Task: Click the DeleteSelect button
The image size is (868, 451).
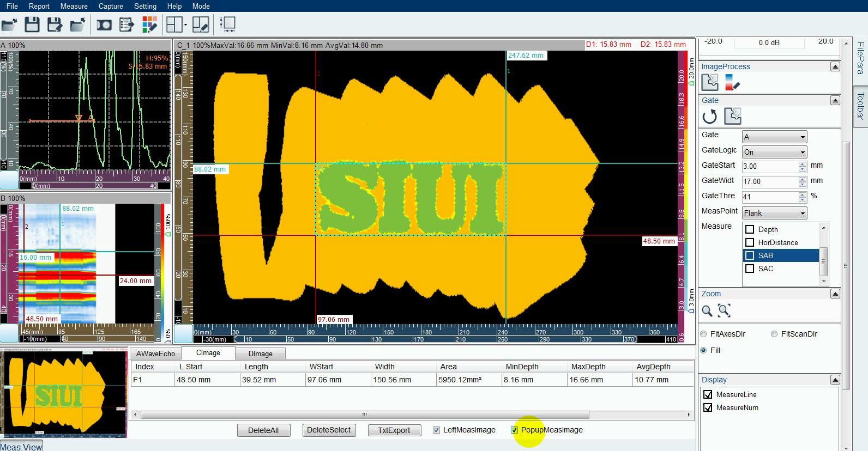Action: coord(329,430)
